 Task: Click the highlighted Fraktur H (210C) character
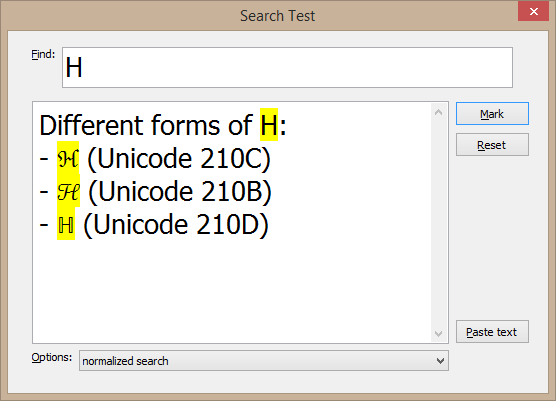[x=68, y=158]
